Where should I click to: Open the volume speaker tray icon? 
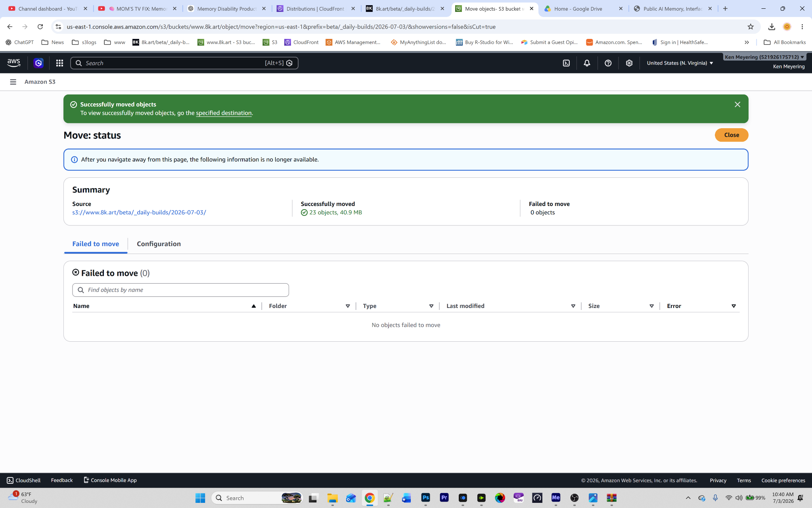click(x=739, y=498)
